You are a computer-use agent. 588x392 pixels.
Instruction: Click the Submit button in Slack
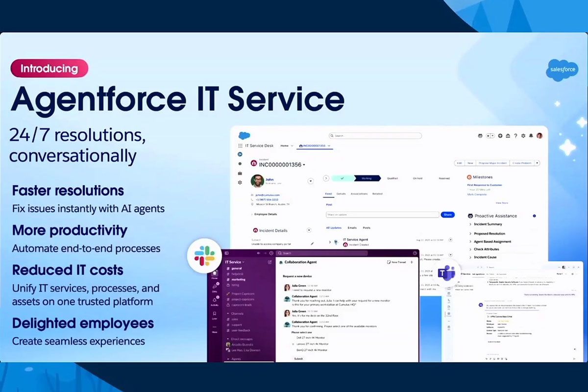click(x=298, y=359)
